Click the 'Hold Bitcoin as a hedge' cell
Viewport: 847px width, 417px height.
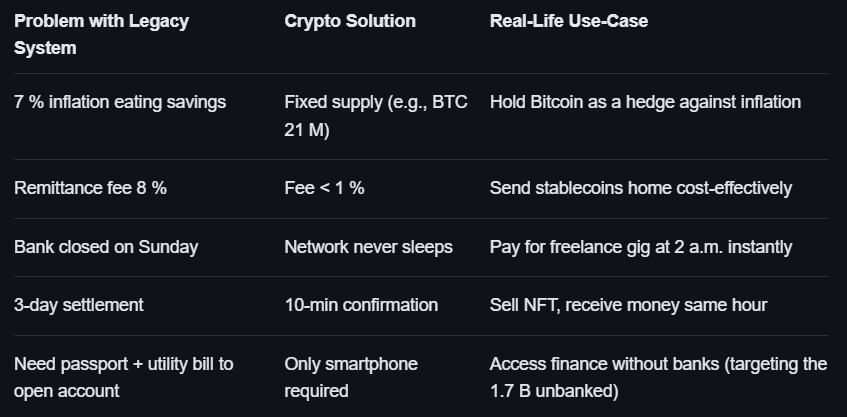(x=645, y=102)
